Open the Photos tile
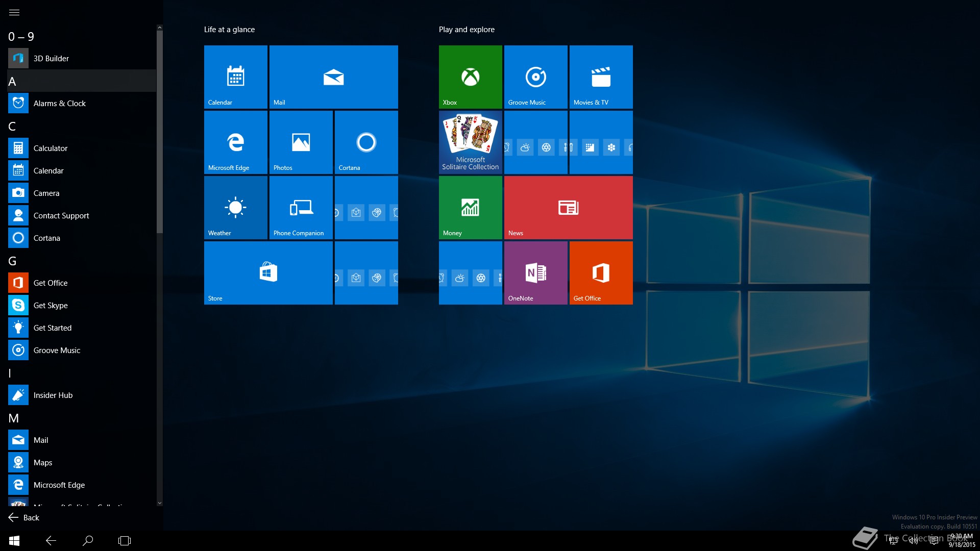This screenshot has height=551, width=980. click(x=301, y=142)
